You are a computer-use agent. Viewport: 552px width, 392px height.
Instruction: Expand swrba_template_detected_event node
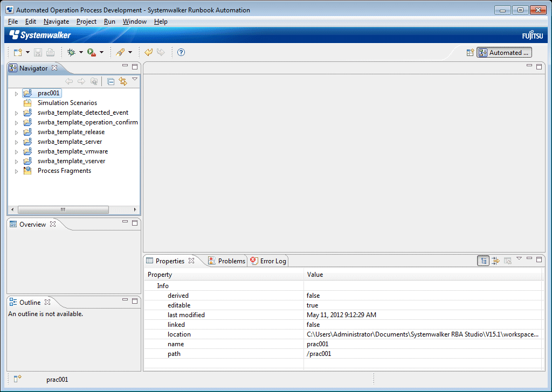coord(16,113)
